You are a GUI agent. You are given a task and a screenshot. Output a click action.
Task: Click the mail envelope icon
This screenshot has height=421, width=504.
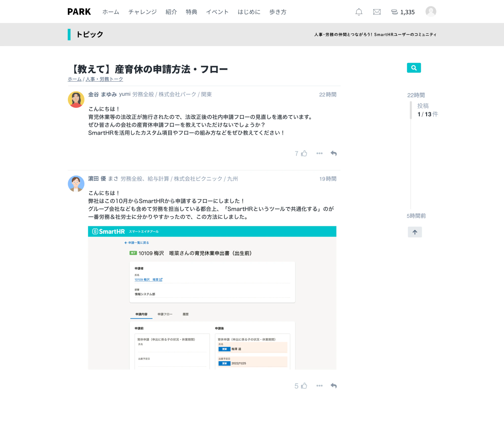click(376, 12)
